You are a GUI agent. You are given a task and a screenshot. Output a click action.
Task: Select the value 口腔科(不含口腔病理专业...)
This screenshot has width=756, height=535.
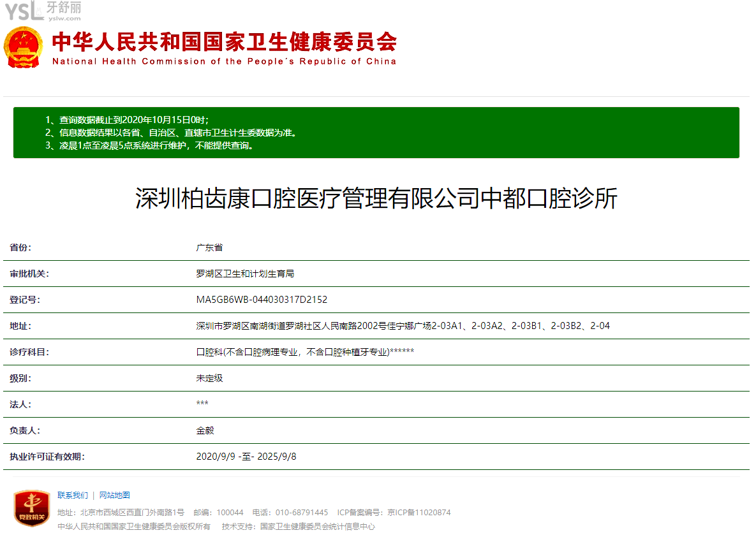[305, 352]
